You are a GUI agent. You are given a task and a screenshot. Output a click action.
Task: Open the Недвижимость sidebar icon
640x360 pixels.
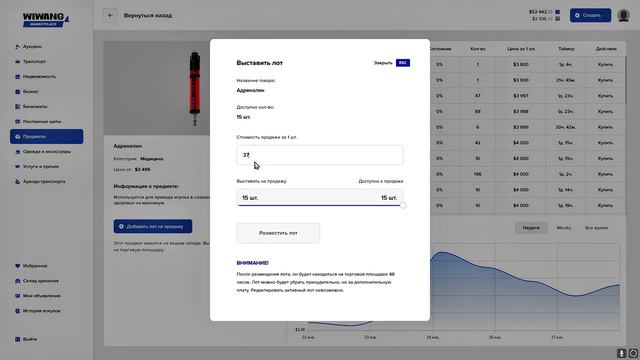pos(18,76)
